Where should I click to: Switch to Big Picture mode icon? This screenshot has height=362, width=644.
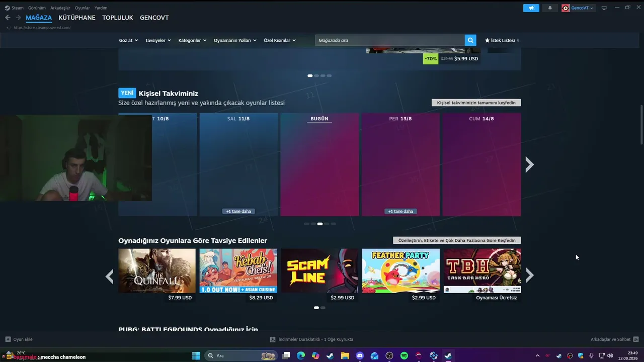click(604, 8)
